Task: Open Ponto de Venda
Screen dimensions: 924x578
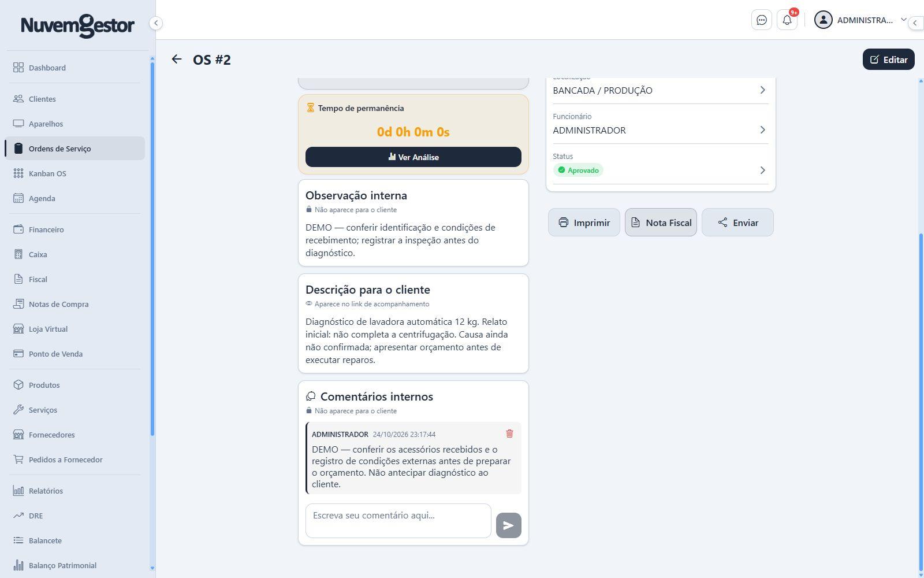Action: click(x=74, y=354)
